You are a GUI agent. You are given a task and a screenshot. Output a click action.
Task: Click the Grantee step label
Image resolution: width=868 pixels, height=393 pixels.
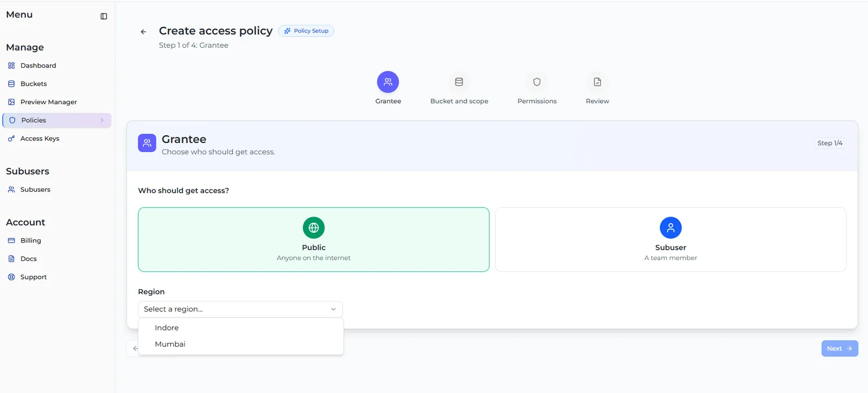(388, 101)
